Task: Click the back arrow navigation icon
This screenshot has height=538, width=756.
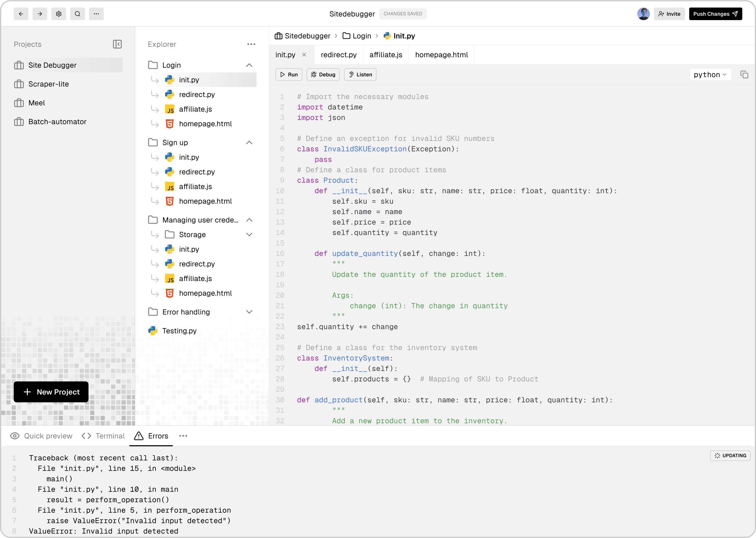Action: click(x=21, y=14)
